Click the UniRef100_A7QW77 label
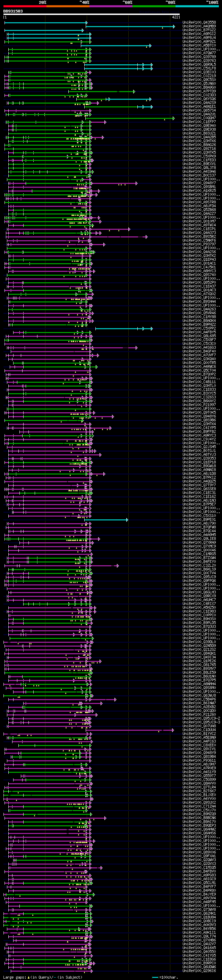 click(x=199, y=53)
